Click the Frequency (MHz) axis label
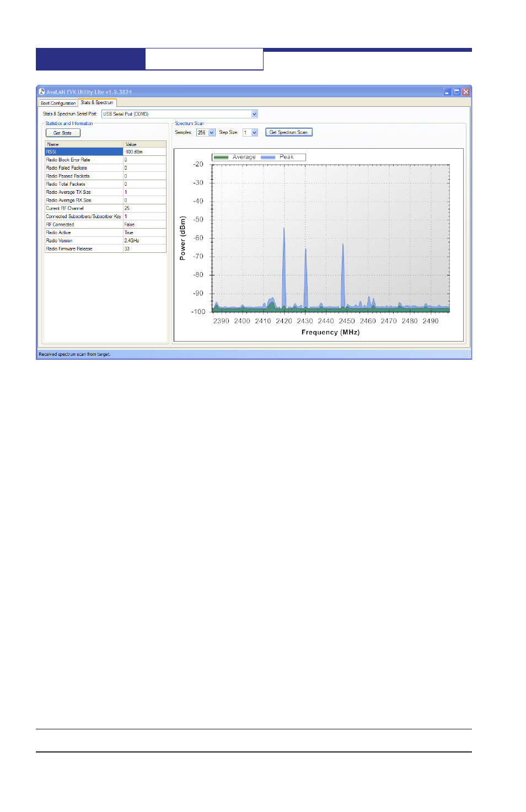The width and height of the screenshot is (526, 812). pos(330,332)
